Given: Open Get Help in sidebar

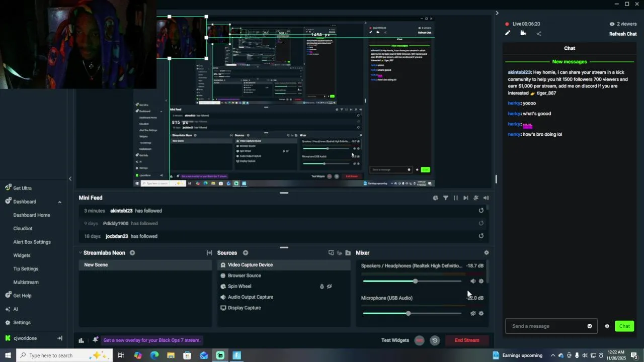Looking at the screenshot, I should click(x=19, y=296).
